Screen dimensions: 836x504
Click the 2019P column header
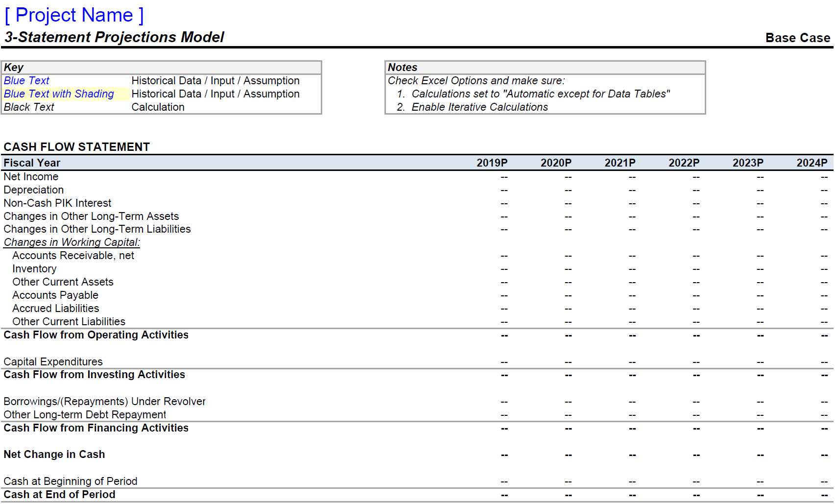point(492,163)
